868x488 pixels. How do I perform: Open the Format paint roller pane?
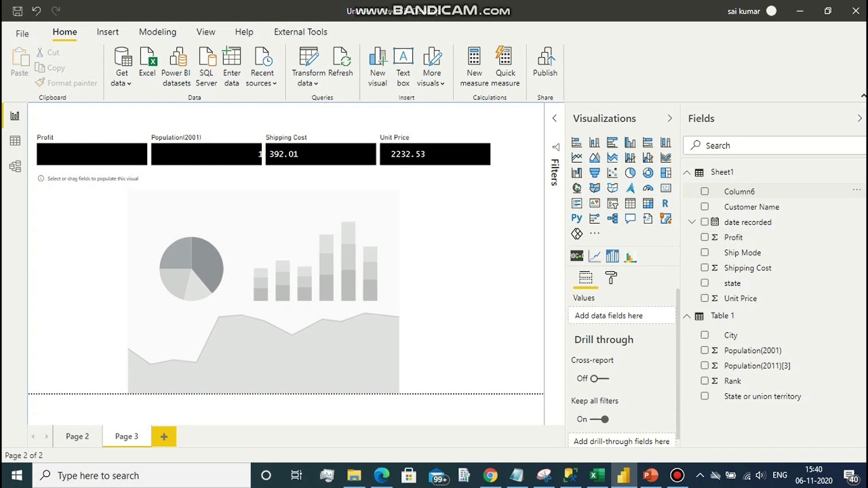(x=611, y=278)
